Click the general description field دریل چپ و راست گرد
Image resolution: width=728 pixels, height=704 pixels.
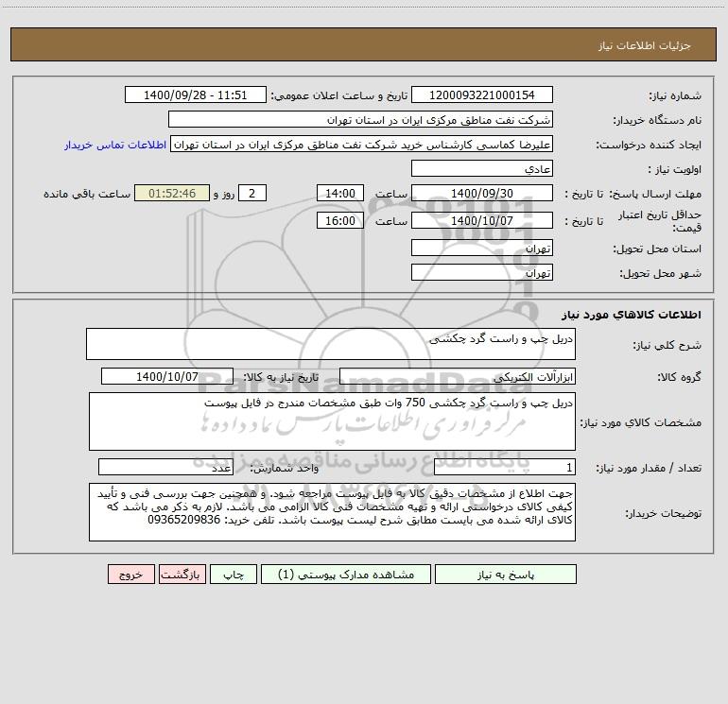click(331, 344)
